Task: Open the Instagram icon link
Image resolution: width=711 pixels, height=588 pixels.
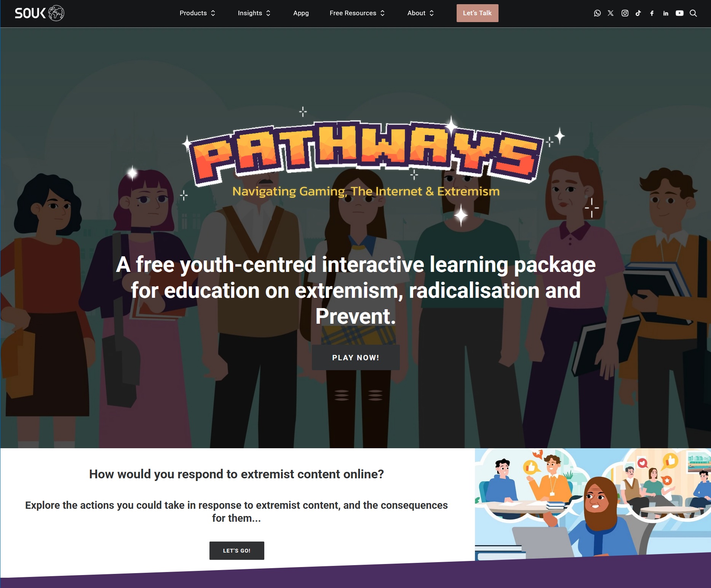Action: click(625, 13)
